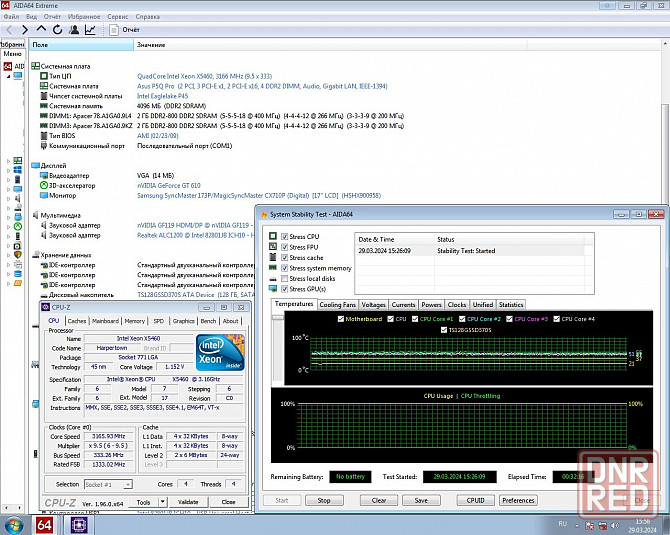Expand the arrow beside the green DirectX node
Screen dimensions: 670x535
pyautogui.click(x=8, y=227)
